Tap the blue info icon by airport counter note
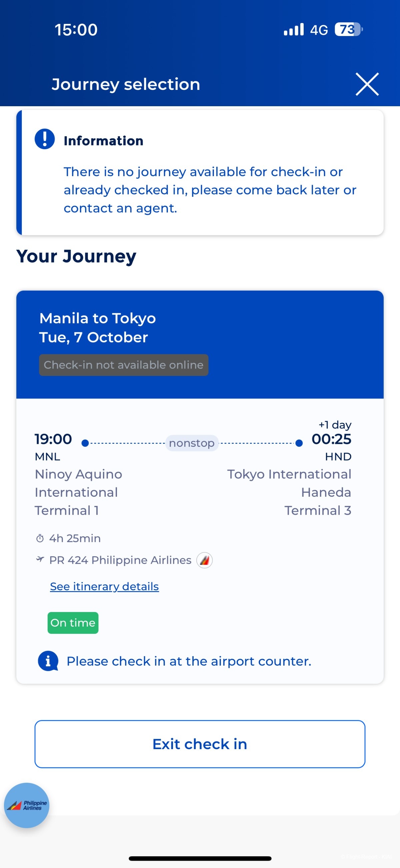400x868 pixels. (x=48, y=661)
